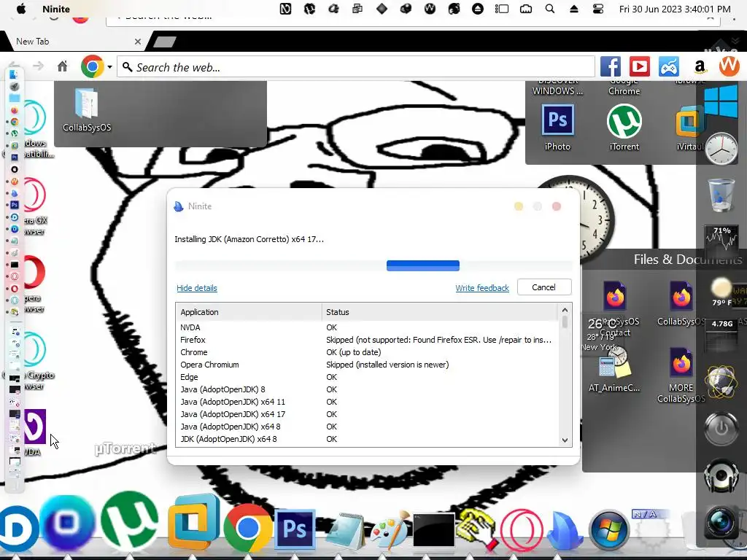Open the iPhoto Photoshop desktop icon

click(557, 127)
